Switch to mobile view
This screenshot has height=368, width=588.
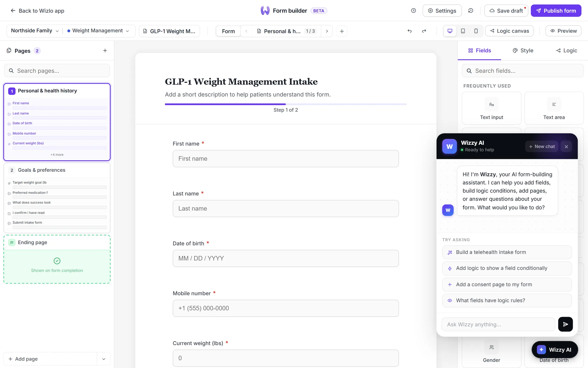[x=476, y=31]
